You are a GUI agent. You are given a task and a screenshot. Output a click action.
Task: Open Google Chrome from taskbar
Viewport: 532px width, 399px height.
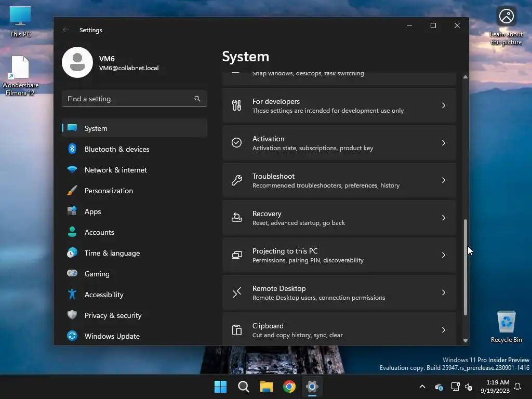pos(289,387)
